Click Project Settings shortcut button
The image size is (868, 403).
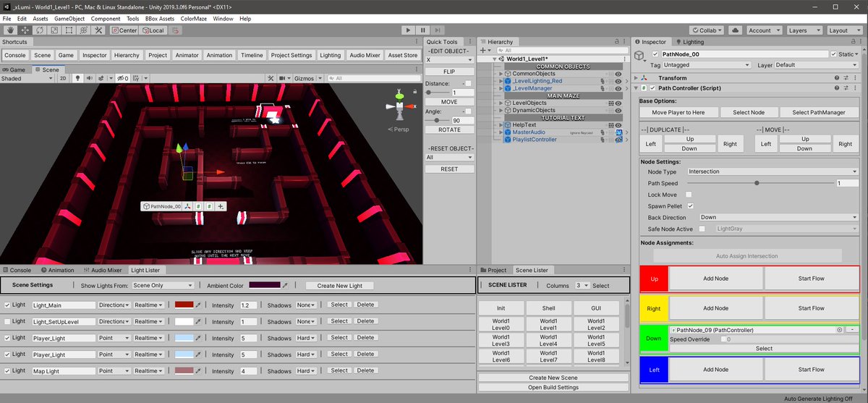tap(292, 55)
